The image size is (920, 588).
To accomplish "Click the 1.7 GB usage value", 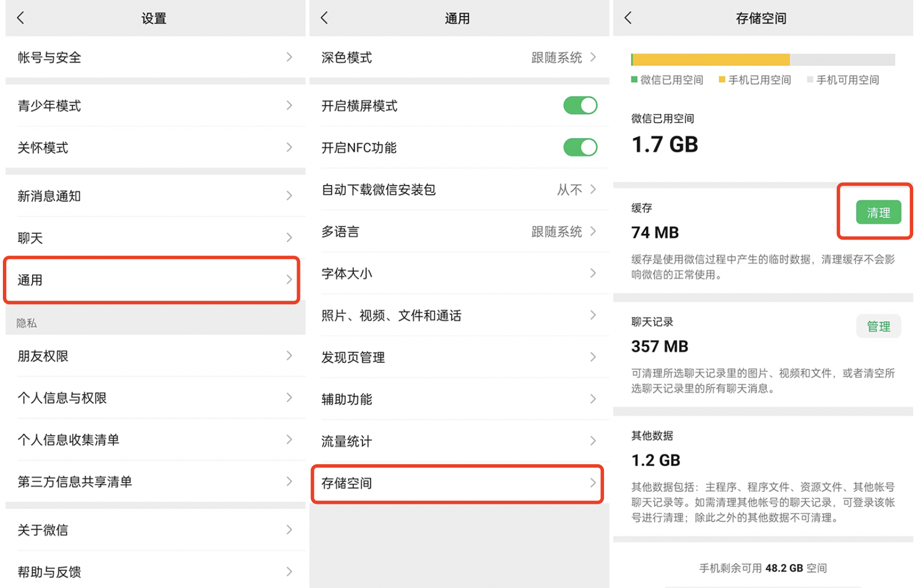I will pos(665,144).
